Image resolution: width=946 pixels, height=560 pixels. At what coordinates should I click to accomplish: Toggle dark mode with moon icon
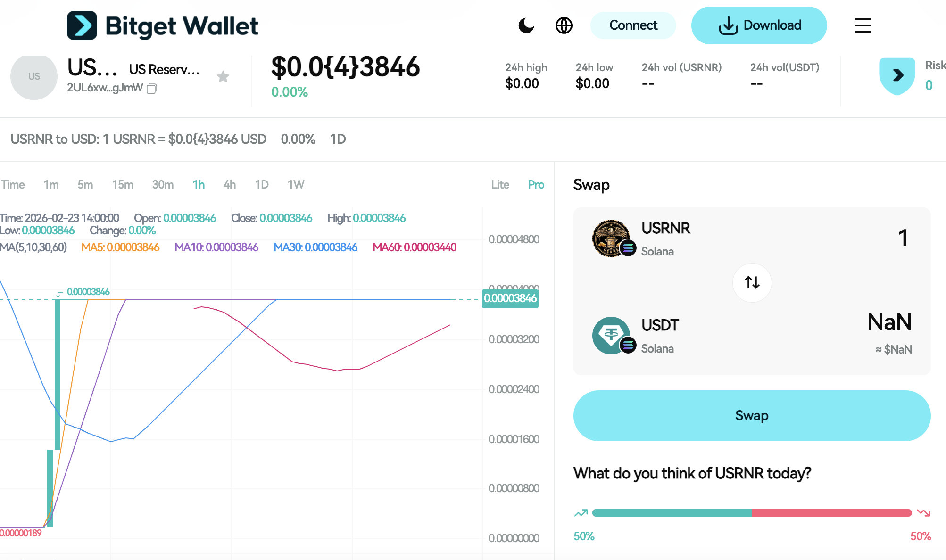(526, 25)
